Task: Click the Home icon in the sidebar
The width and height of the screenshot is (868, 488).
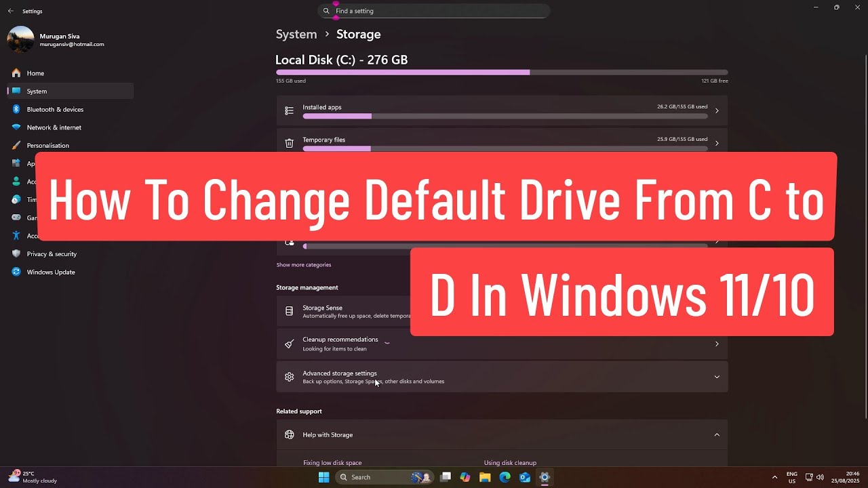Action: (x=16, y=73)
